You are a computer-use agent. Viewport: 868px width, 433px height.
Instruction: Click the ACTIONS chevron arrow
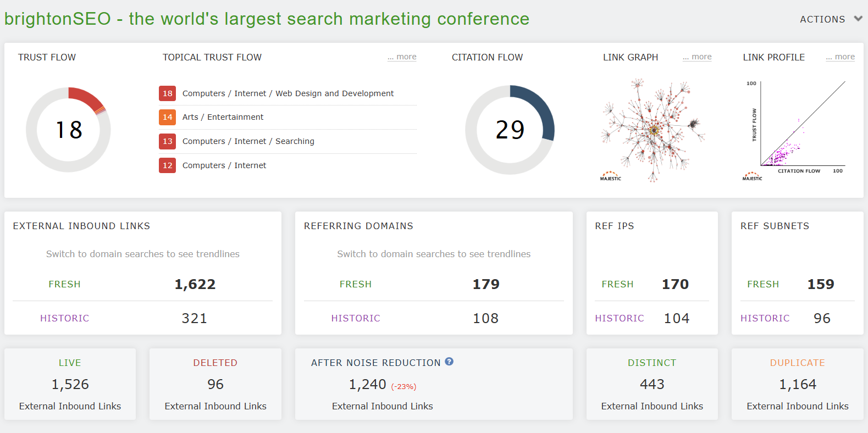click(x=858, y=19)
